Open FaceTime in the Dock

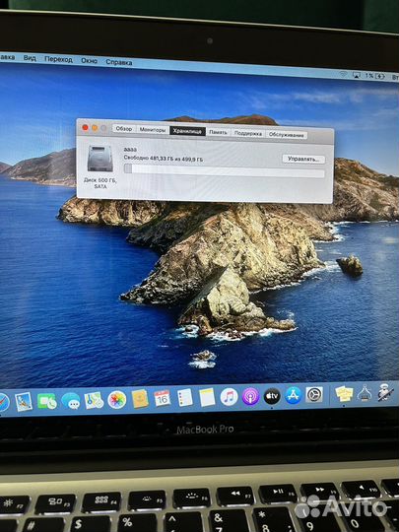47,401
